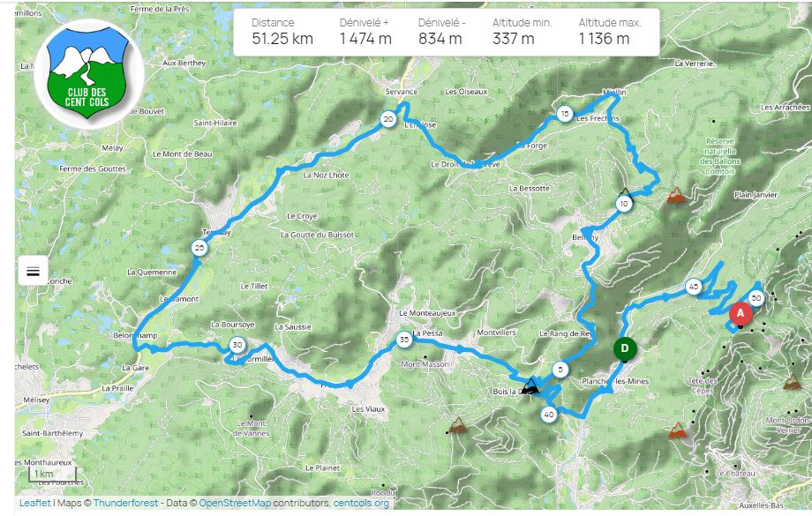The image size is (812, 516).
Task: Click the brown summit icon near Plain Janvier
Action: point(676,195)
